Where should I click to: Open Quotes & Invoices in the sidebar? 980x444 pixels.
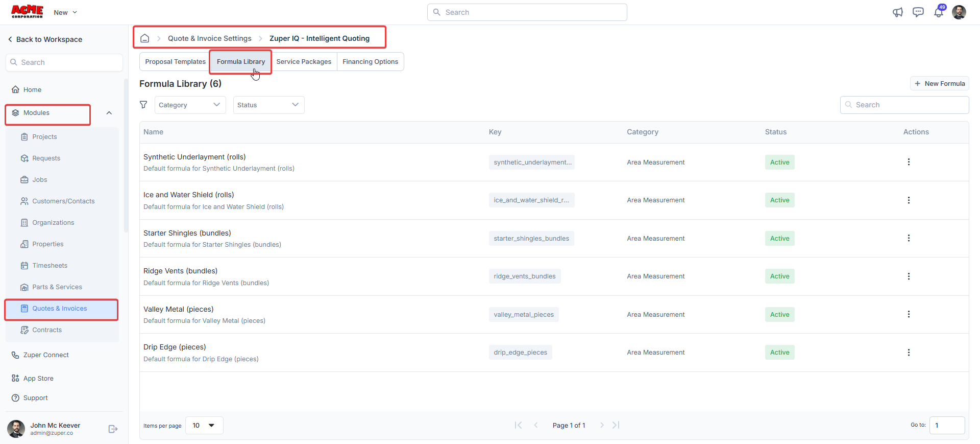[x=62, y=309]
